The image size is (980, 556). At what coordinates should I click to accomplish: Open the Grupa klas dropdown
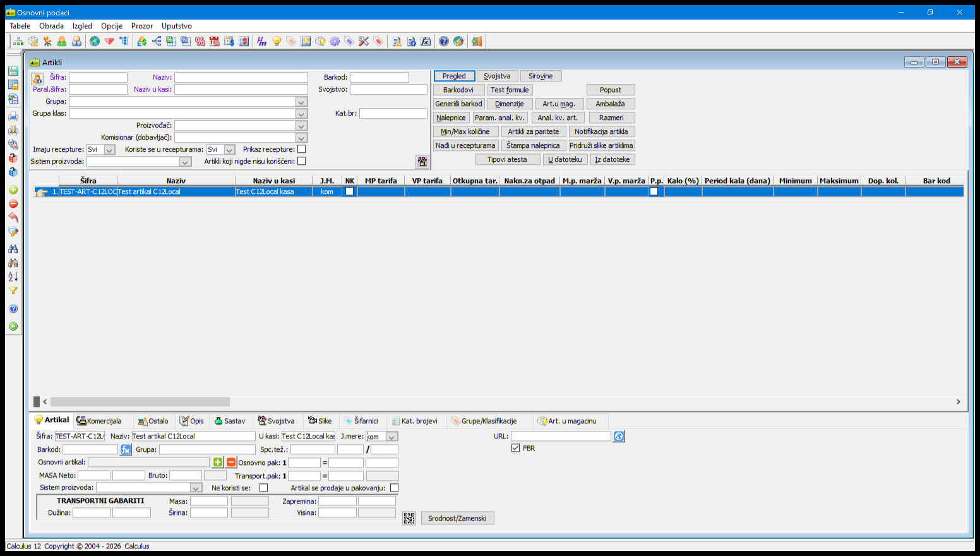[x=301, y=114]
